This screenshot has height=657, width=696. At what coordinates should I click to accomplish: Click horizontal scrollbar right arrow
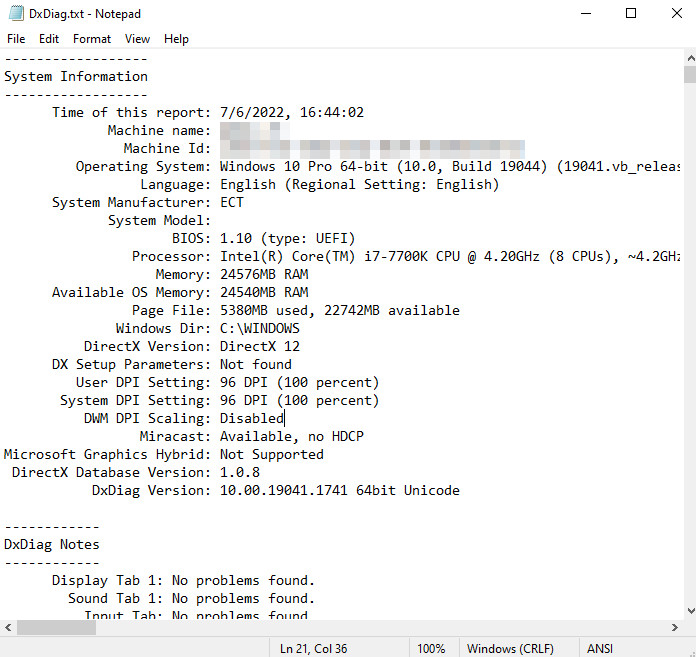[x=675, y=627]
